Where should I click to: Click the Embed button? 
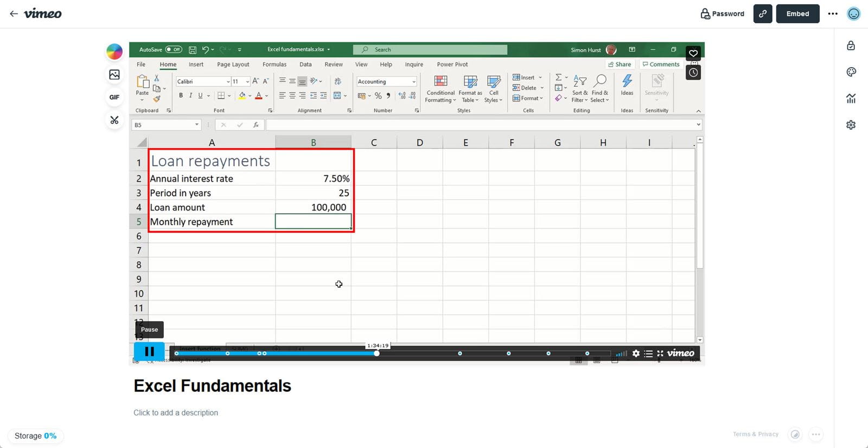pyautogui.click(x=797, y=14)
